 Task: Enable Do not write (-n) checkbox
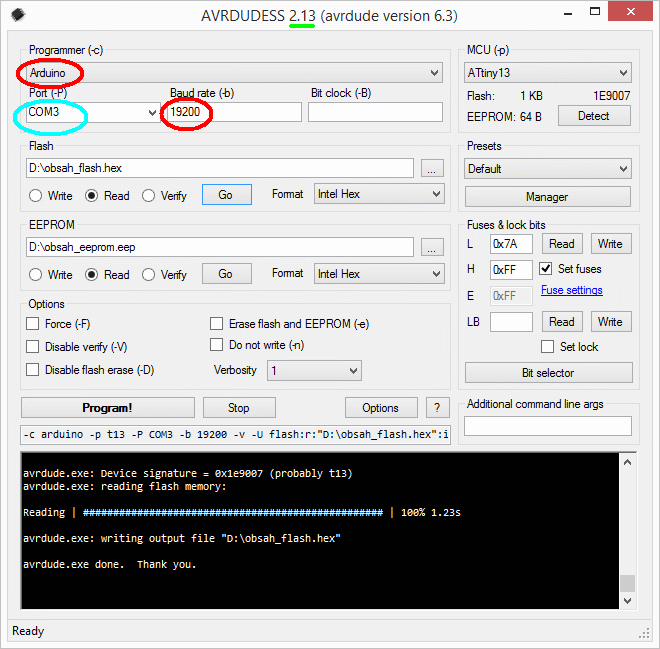[x=216, y=345]
